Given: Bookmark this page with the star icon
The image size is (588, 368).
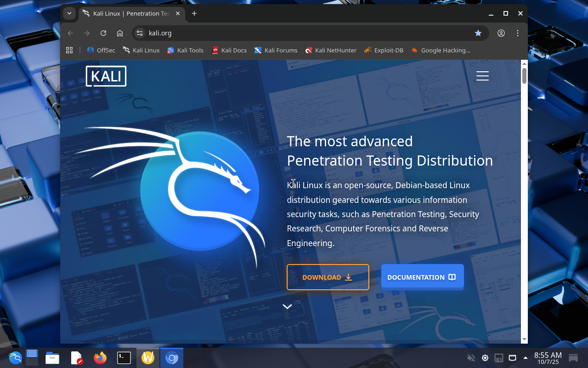Looking at the screenshot, I should (478, 33).
